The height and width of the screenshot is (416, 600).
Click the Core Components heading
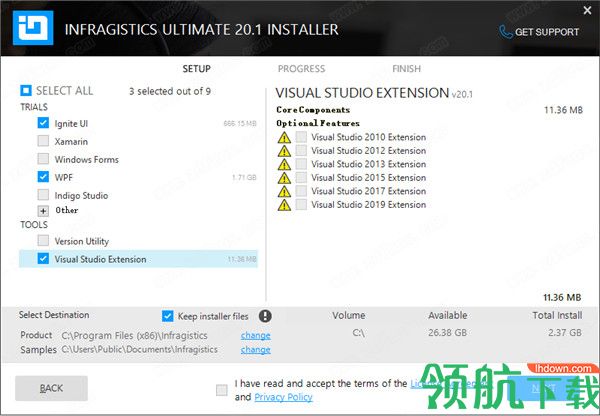(x=313, y=110)
